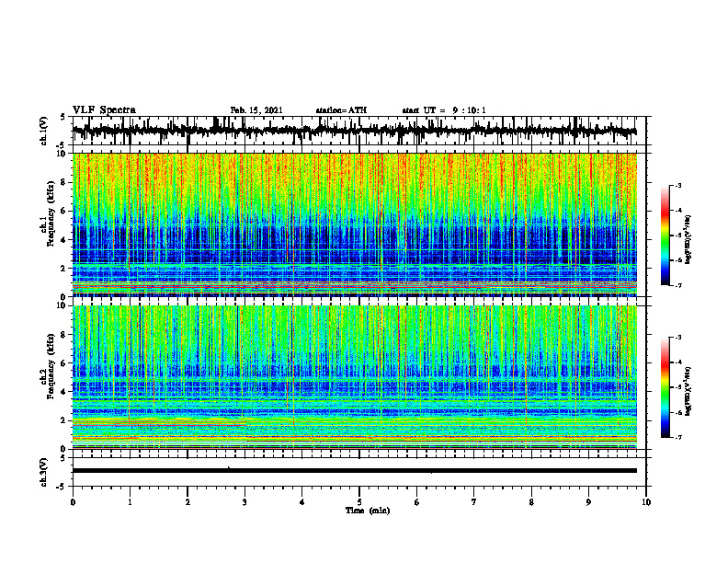Click the 'station=ATH' header label
Viewport: 728px width, 563px height.
coord(341,110)
